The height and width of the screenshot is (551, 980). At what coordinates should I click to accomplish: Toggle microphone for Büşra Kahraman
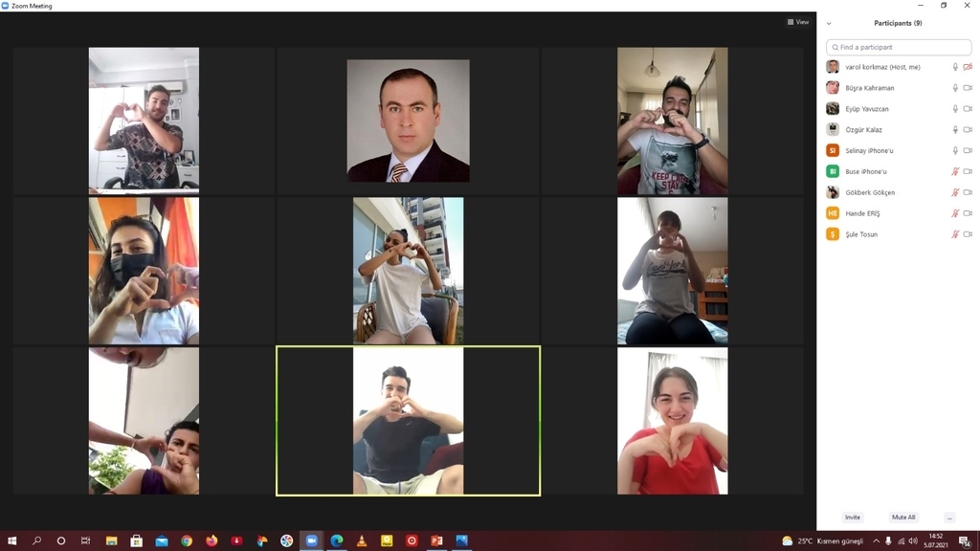pos(954,88)
